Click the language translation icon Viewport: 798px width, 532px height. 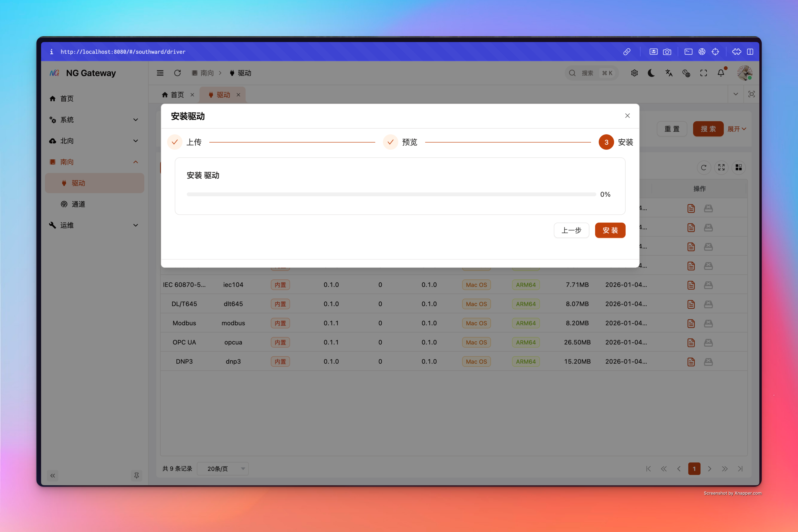[x=669, y=73]
